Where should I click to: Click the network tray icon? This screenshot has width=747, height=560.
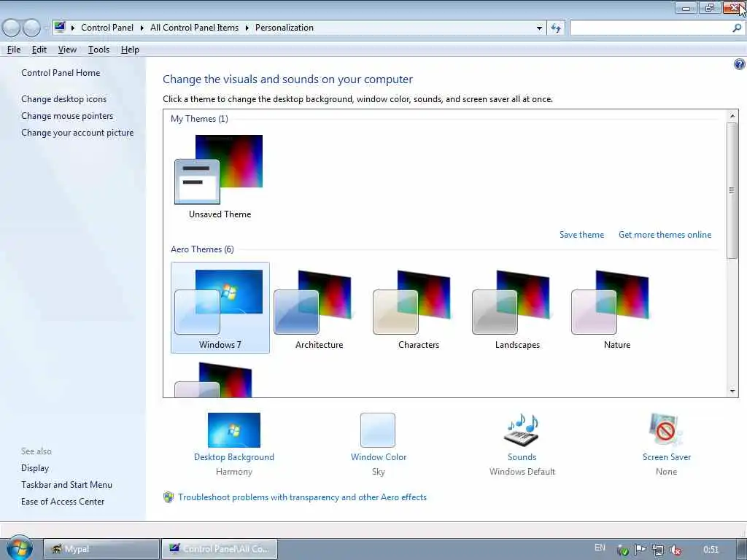[657, 550]
